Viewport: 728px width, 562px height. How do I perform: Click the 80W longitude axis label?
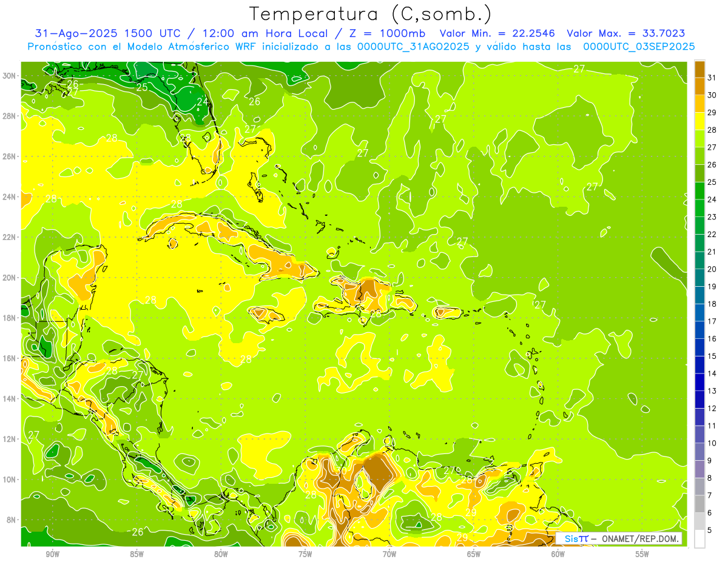point(221,554)
